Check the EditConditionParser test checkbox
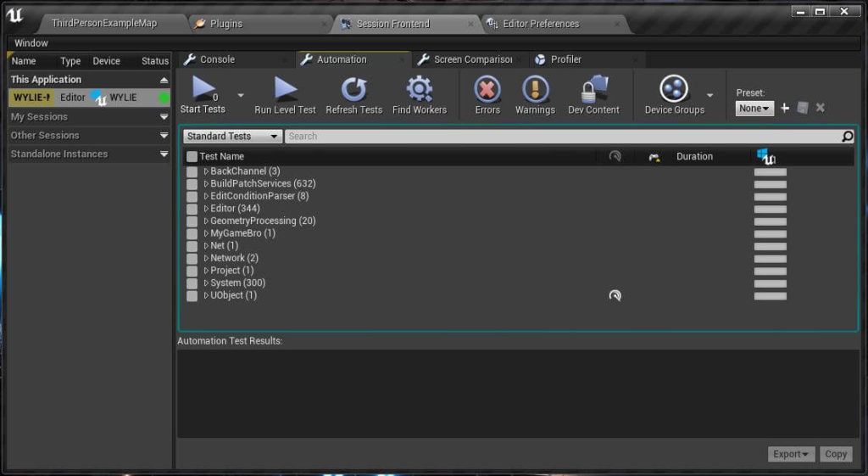 [x=192, y=196]
